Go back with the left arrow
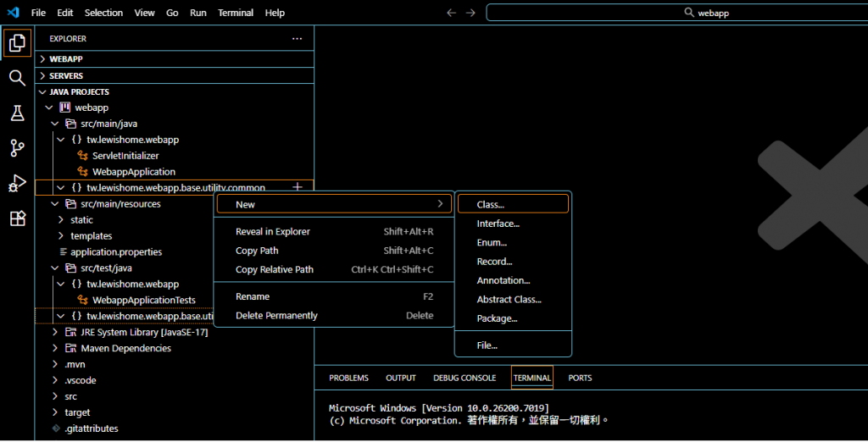Image resolution: width=868 pixels, height=442 pixels. tap(451, 13)
